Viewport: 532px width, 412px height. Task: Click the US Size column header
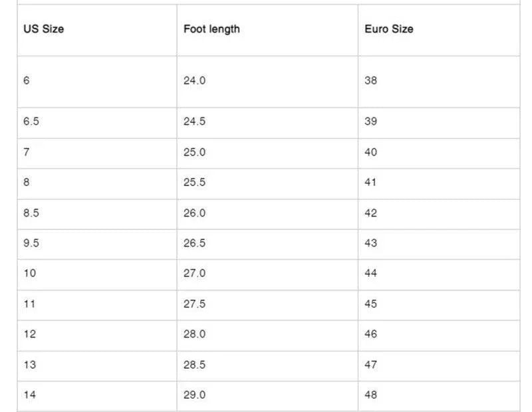44,29
